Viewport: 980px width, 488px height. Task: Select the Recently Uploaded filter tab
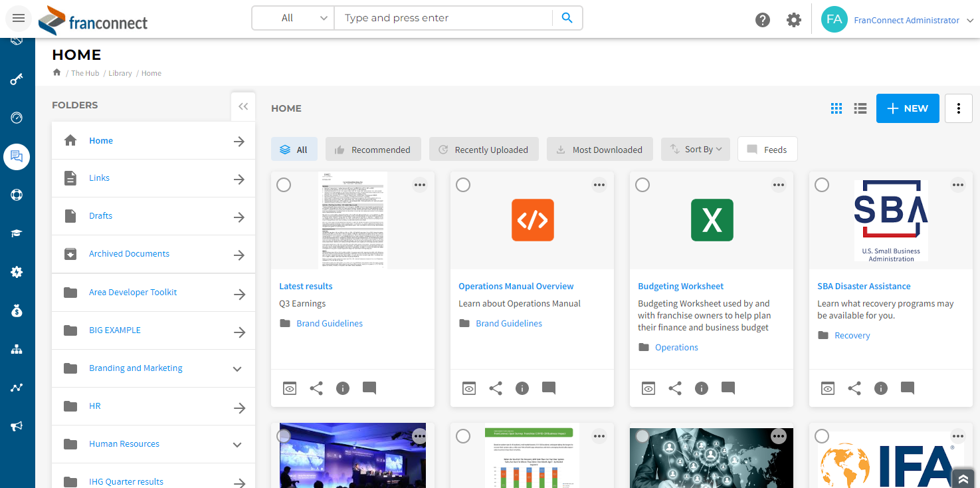point(484,150)
